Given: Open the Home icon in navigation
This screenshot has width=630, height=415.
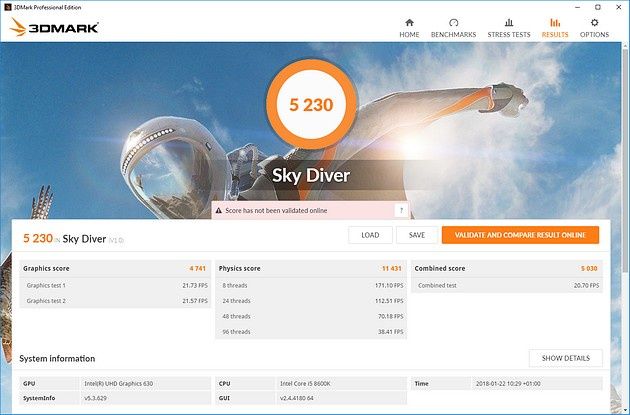Looking at the screenshot, I should point(409,22).
